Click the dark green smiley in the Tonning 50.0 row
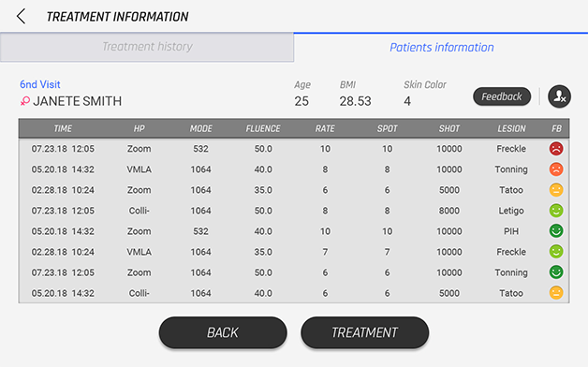Image resolution: width=588 pixels, height=367 pixels. tap(556, 272)
